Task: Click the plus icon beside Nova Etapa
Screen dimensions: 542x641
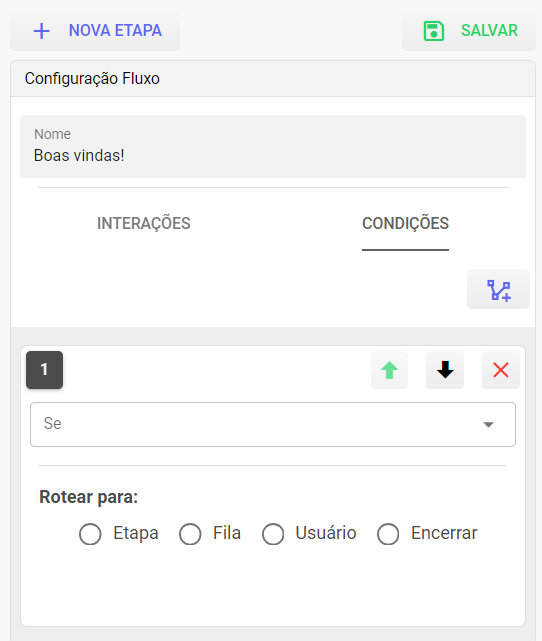Action: (x=41, y=31)
